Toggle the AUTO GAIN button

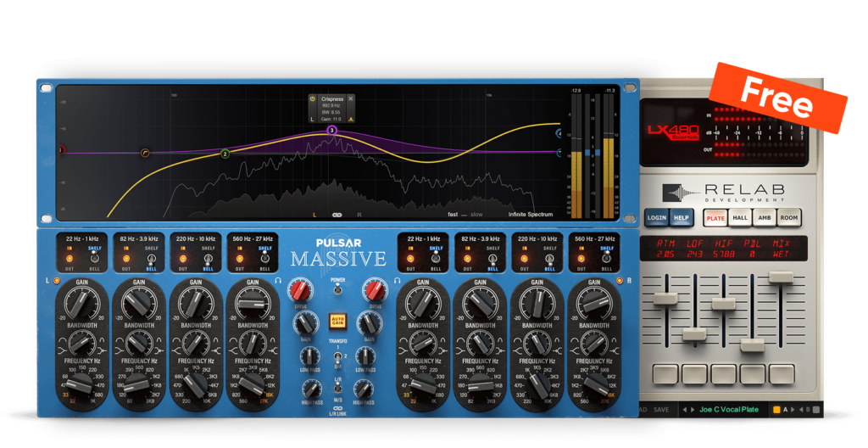[x=337, y=321]
